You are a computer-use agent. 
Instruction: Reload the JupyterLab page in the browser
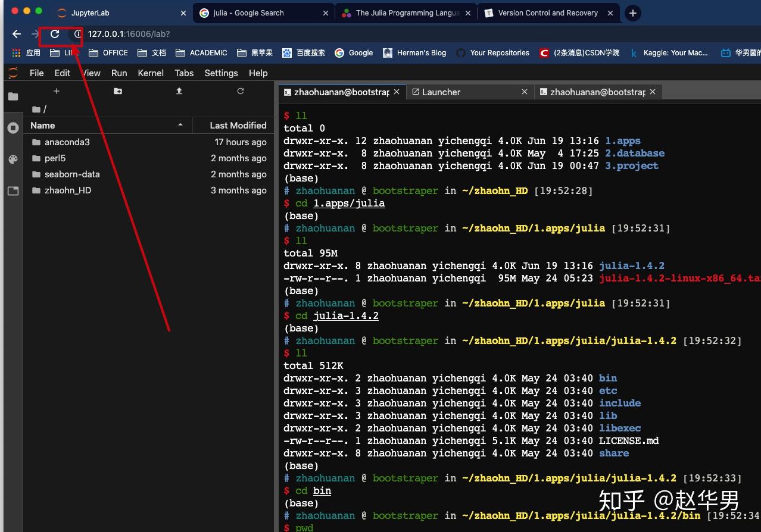coord(53,34)
